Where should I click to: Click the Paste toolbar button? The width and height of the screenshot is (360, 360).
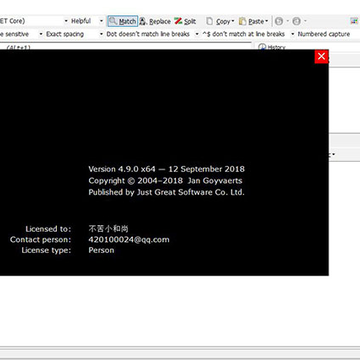click(x=252, y=21)
